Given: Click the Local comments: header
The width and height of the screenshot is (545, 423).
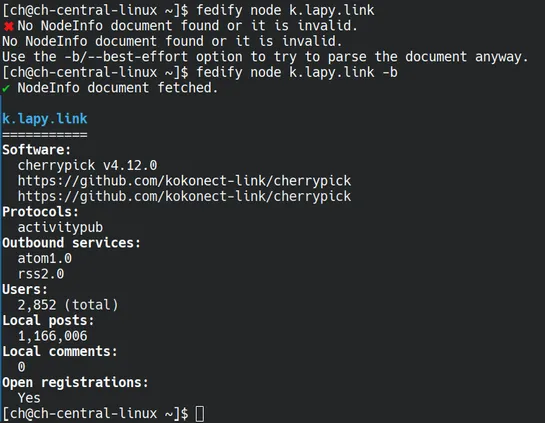Looking at the screenshot, I should coord(60,351).
